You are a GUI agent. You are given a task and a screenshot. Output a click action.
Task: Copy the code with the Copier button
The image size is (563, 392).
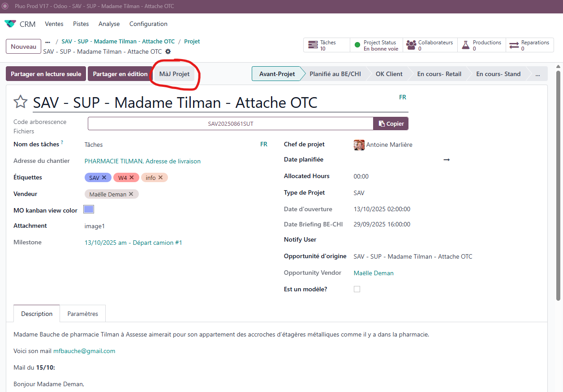pyautogui.click(x=391, y=124)
